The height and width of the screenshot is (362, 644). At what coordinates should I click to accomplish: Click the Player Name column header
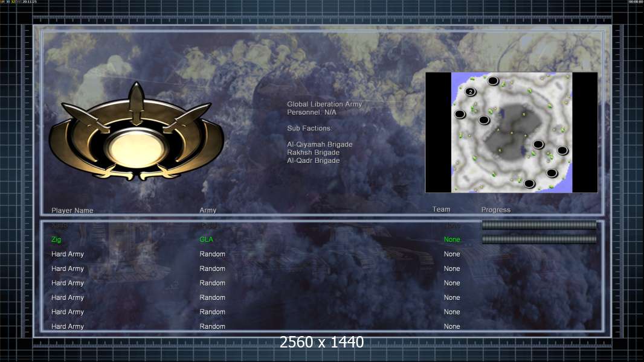(72, 211)
